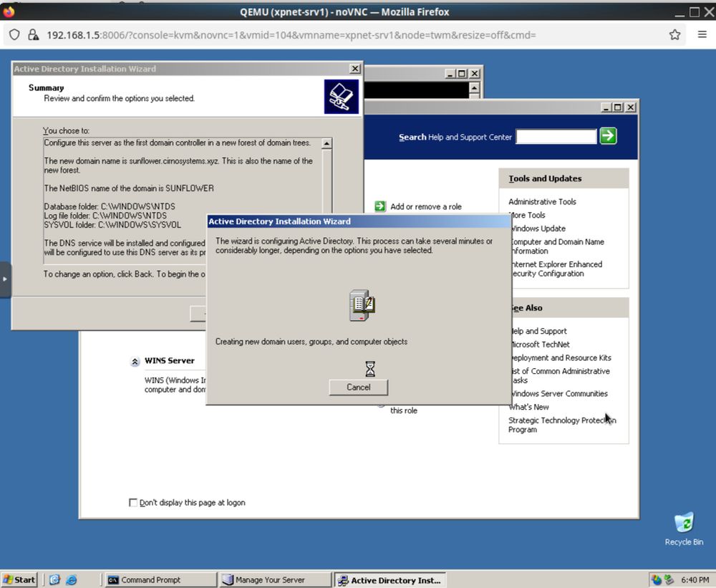Open More Tools link

[528, 215]
